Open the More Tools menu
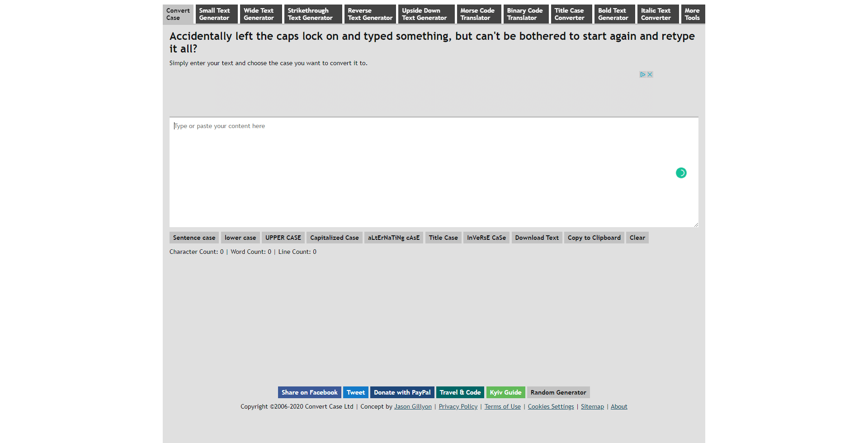 [693, 14]
